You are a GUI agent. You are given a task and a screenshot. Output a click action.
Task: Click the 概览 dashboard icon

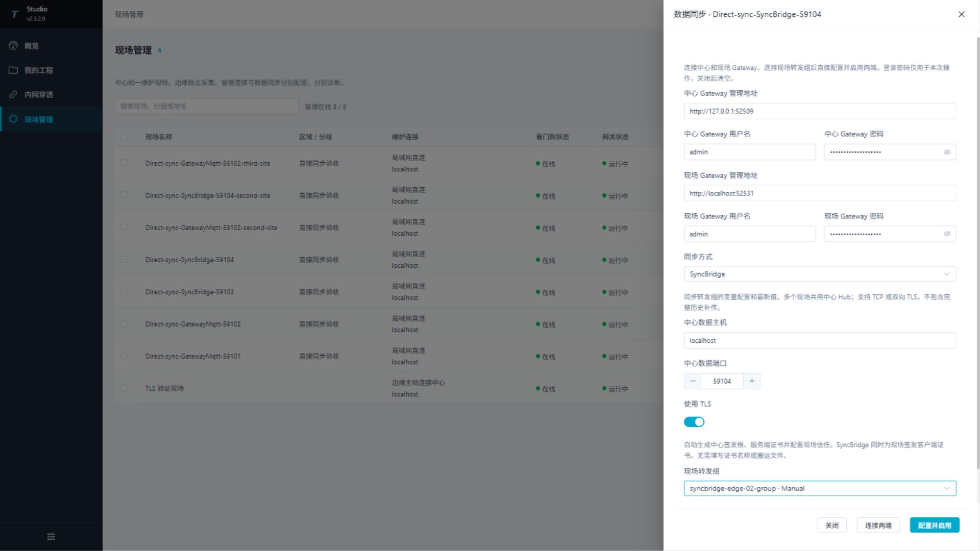13,46
